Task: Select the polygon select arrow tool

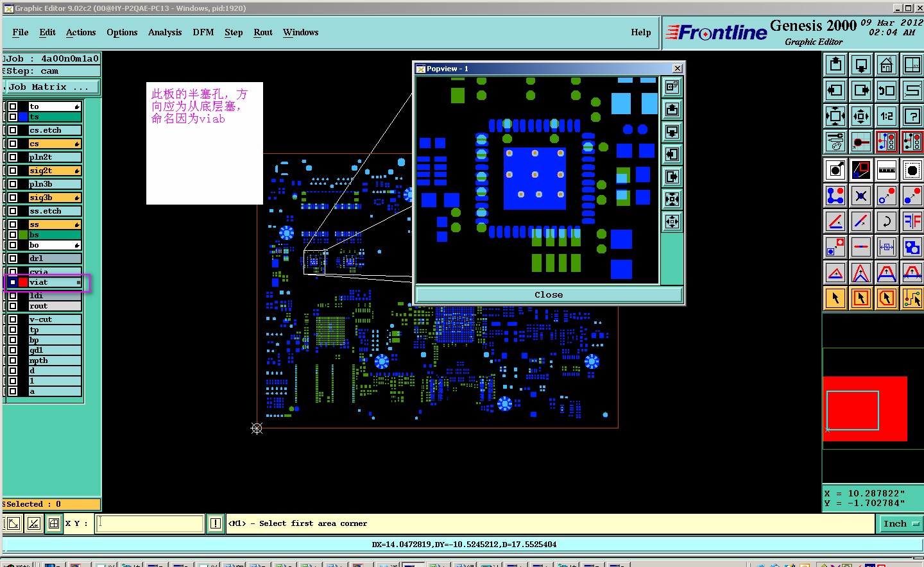Action: click(x=886, y=298)
